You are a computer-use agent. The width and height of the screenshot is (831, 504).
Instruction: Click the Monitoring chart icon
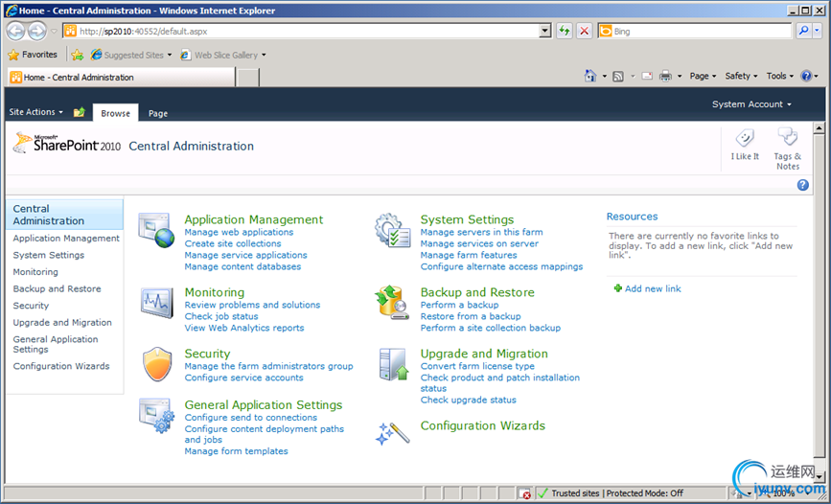click(x=157, y=302)
